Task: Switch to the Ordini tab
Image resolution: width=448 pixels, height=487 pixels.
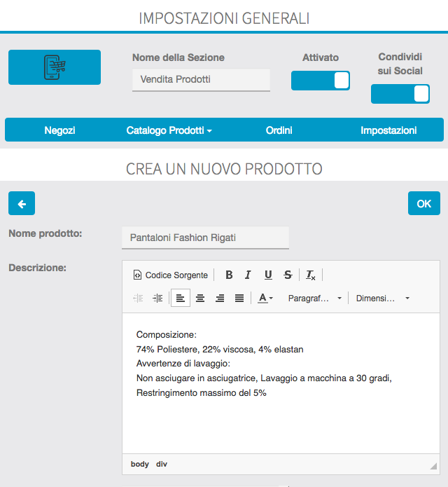Action: [279, 130]
